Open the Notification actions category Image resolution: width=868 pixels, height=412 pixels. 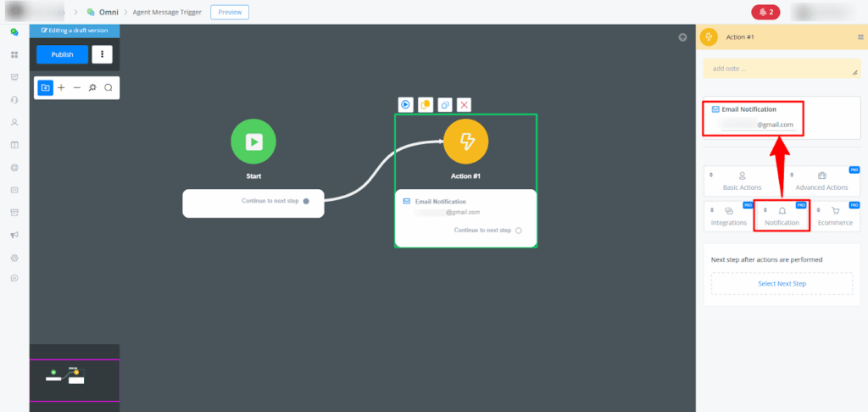[782, 215]
